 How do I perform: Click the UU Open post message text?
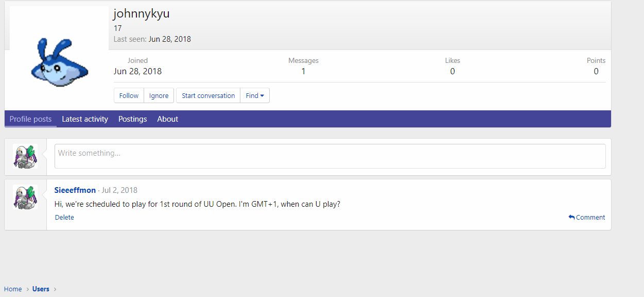point(197,204)
